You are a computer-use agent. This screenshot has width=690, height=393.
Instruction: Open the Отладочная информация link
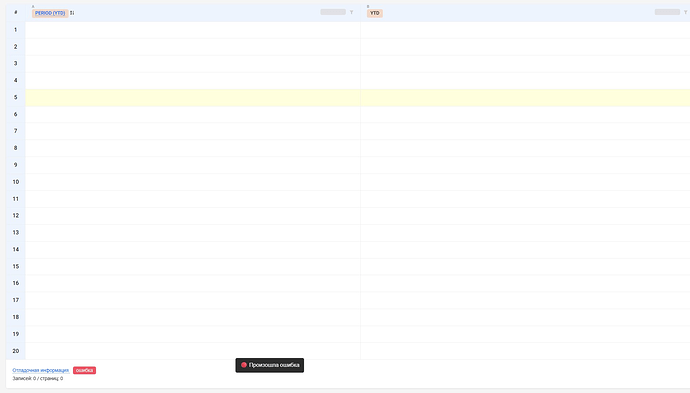click(x=40, y=371)
